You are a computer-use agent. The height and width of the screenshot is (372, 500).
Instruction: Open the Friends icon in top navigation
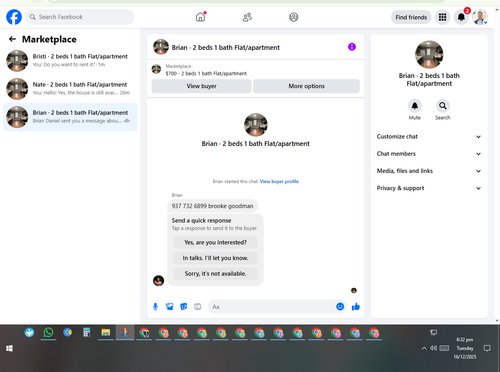247,17
